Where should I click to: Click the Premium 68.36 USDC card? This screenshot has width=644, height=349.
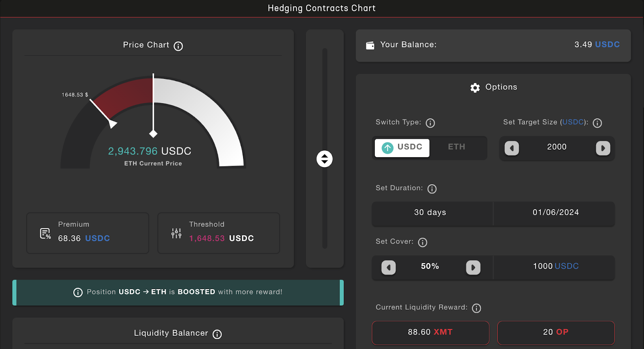pyautogui.click(x=88, y=233)
